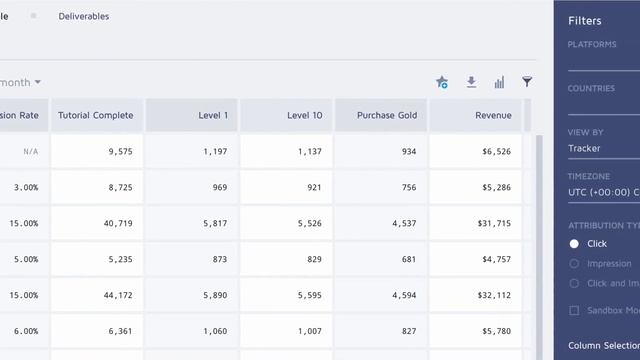The image size is (640, 360).
Task: Click the Platforms filter field
Action: pyautogui.click(x=604, y=62)
